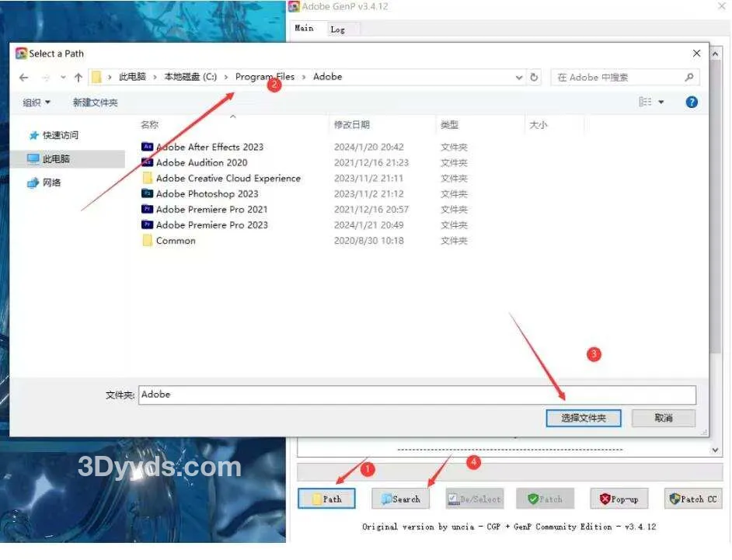Select the Adobe Premiere Pro 2023 folder
This screenshot has width=732, height=560.
[x=211, y=224]
